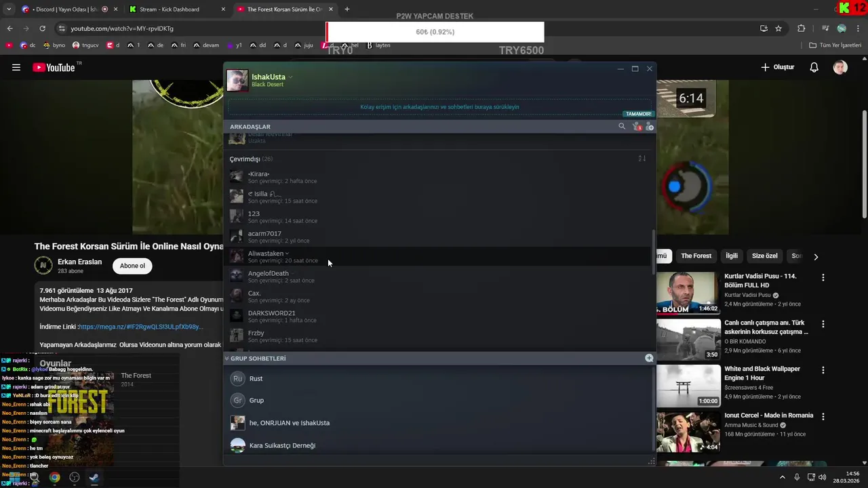Open Kurtlar Vadisi Pusu video thumbnail
868x488 pixels.
pyautogui.click(x=688, y=293)
